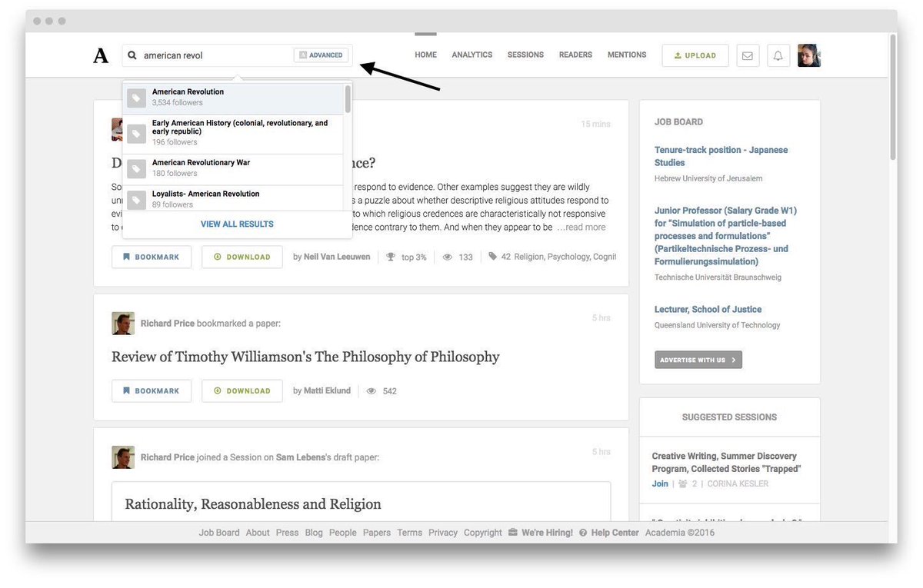Click tag icon beside American Revolution
The width and height of the screenshot is (923, 588).
coord(136,98)
